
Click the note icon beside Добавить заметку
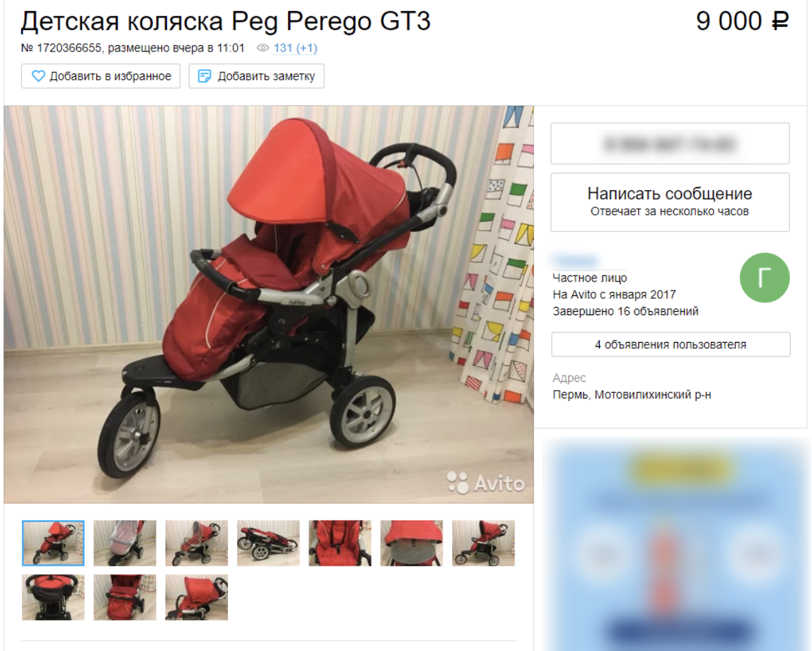point(205,76)
